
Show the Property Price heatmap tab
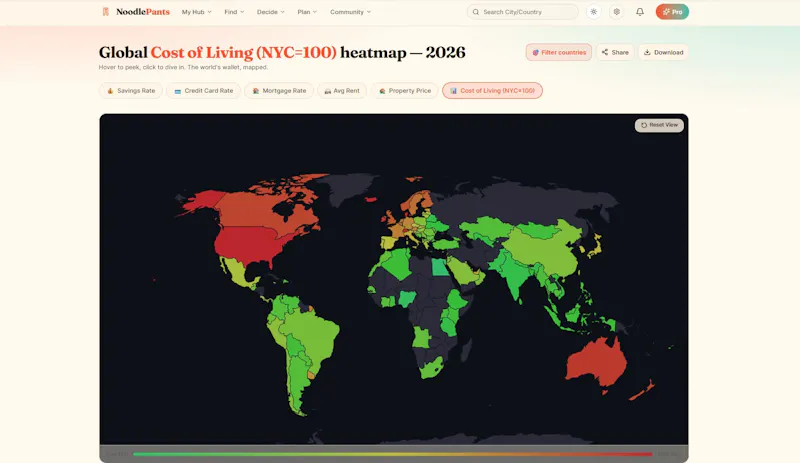click(x=405, y=91)
